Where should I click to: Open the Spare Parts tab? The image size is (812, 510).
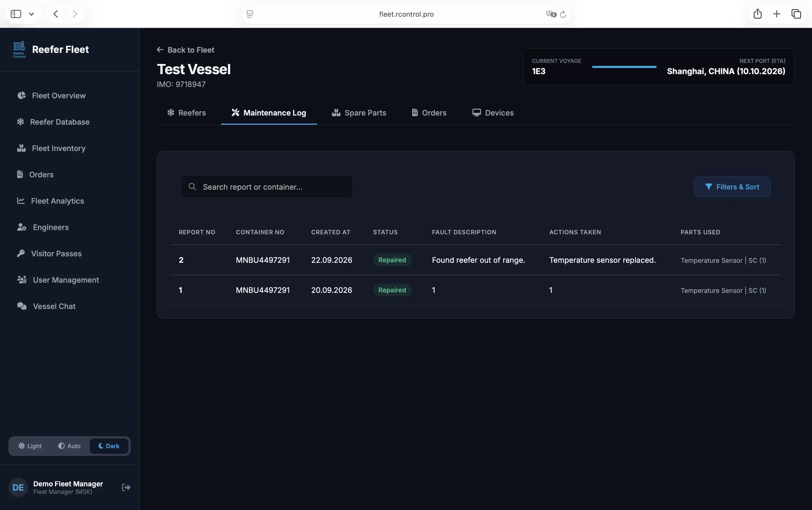(x=359, y=113)
